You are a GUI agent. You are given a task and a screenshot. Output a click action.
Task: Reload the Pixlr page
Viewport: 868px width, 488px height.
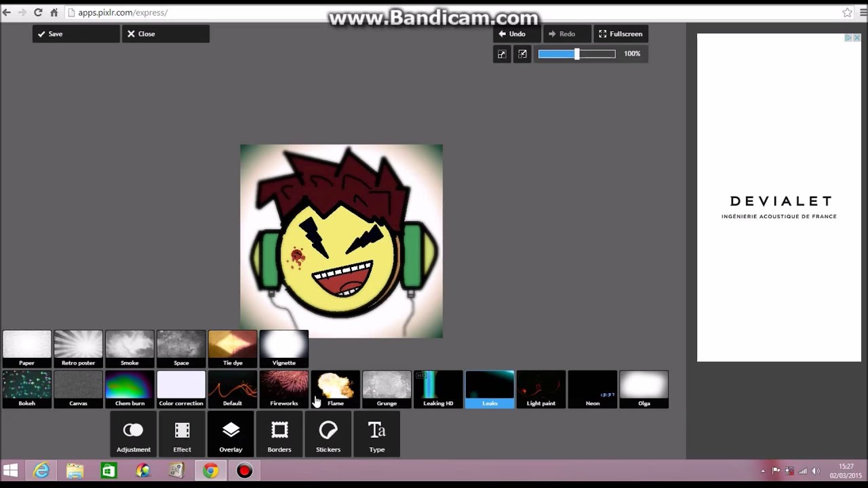click(x=38, y=12)
